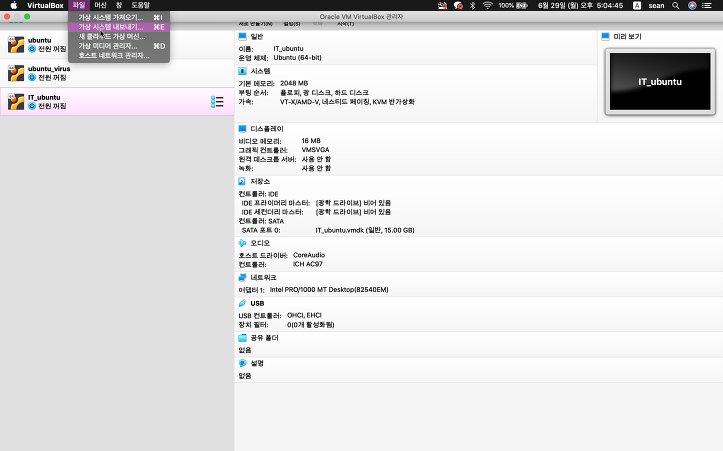Click the sean user name in menu bar
Viewport: 723px width, 451px height.
point(656,6)
